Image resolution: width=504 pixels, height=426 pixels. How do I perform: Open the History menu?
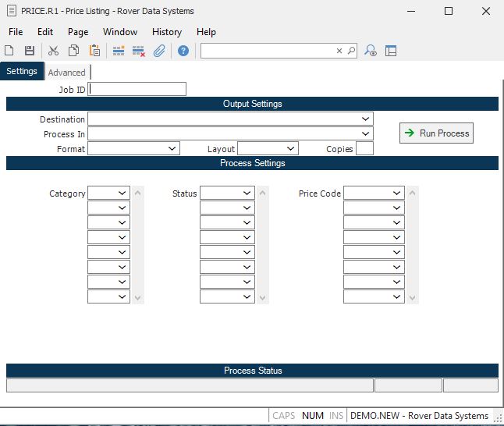[167, 32]
